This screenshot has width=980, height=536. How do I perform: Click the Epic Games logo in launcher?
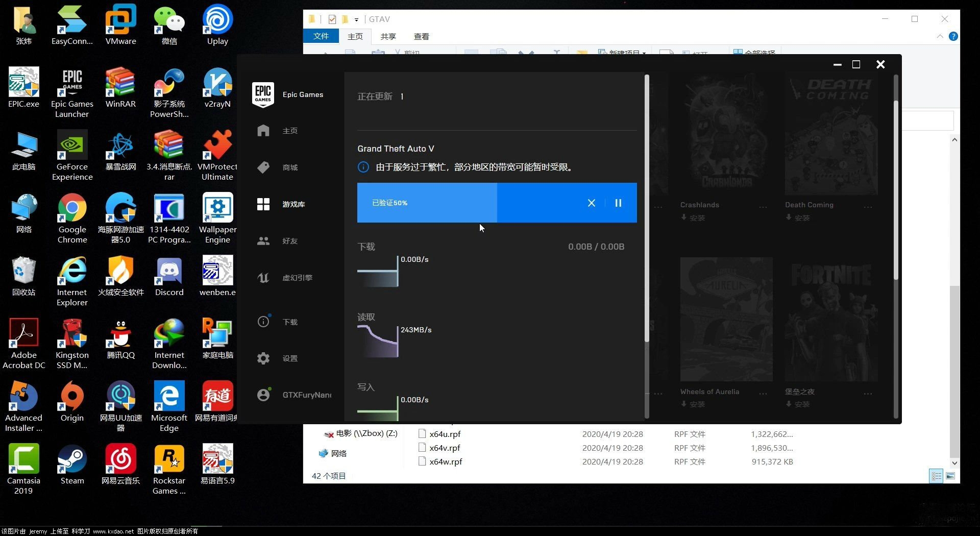pos(263,94)
